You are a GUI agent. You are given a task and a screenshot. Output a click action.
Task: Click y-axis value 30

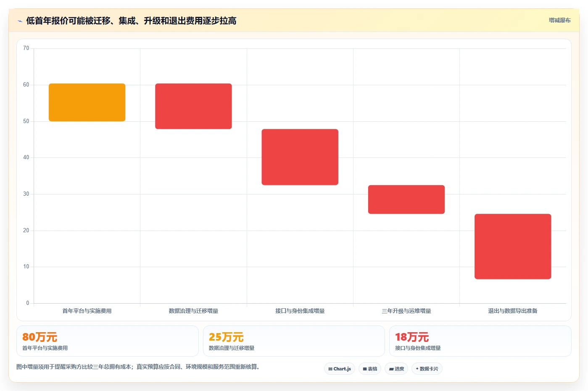point(26,194)
